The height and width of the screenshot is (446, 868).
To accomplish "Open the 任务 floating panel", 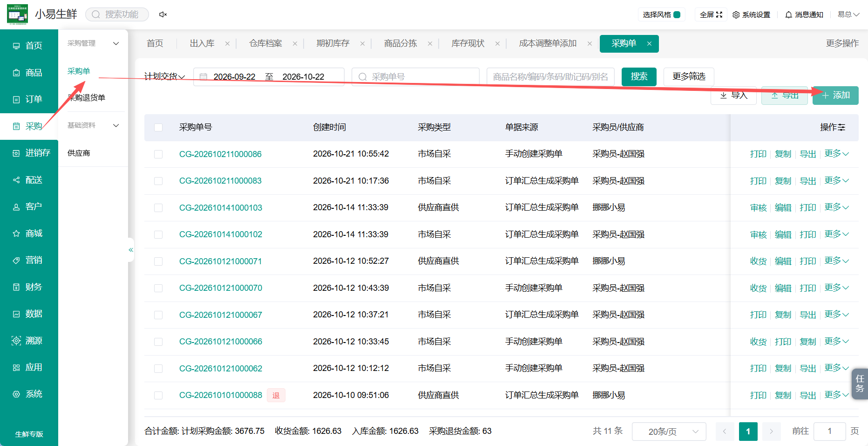I will pyautogui.click(x=860, y=384).
